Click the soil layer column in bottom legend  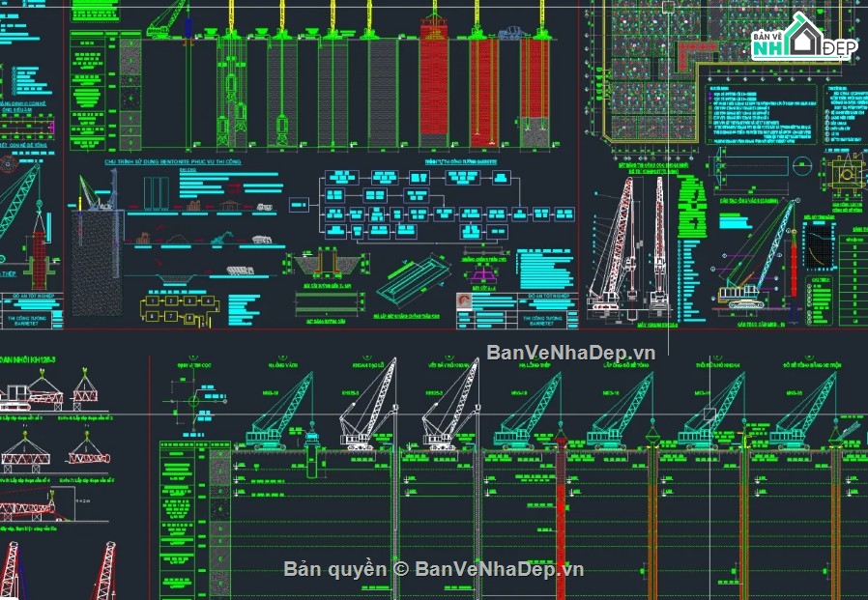point(219,521)
